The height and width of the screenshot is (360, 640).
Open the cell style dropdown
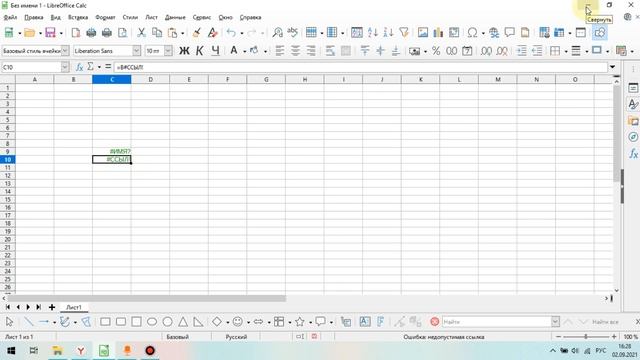point(65,51)
